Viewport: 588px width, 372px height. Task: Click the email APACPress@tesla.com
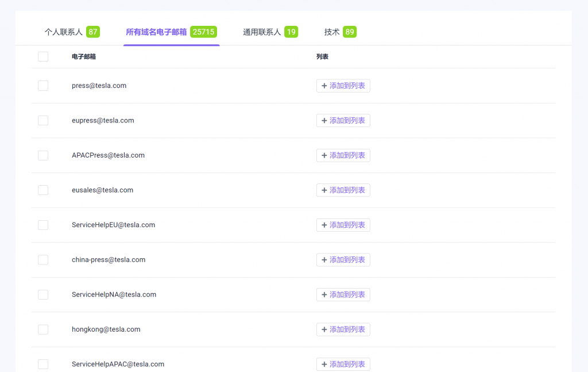tap(108, 155)
